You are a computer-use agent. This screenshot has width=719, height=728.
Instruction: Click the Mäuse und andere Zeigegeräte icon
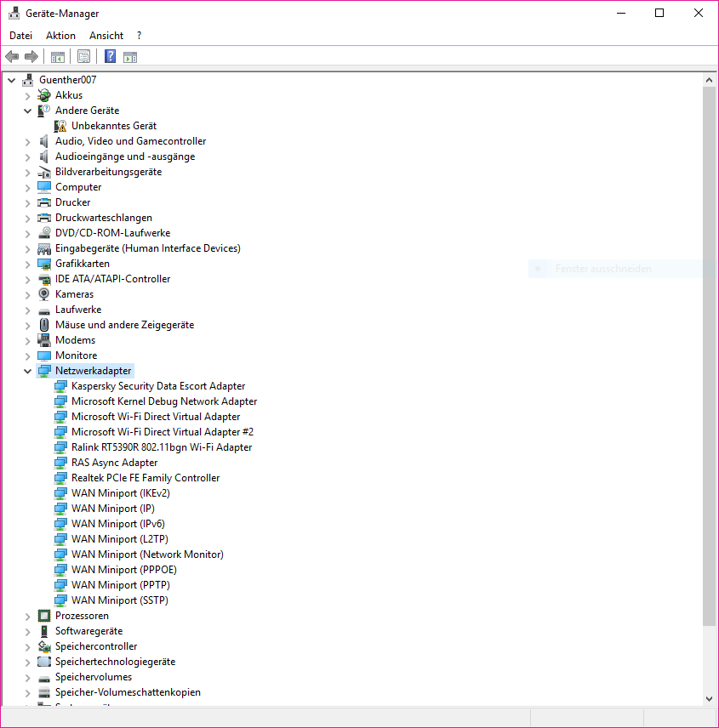(x=44, y=325)
